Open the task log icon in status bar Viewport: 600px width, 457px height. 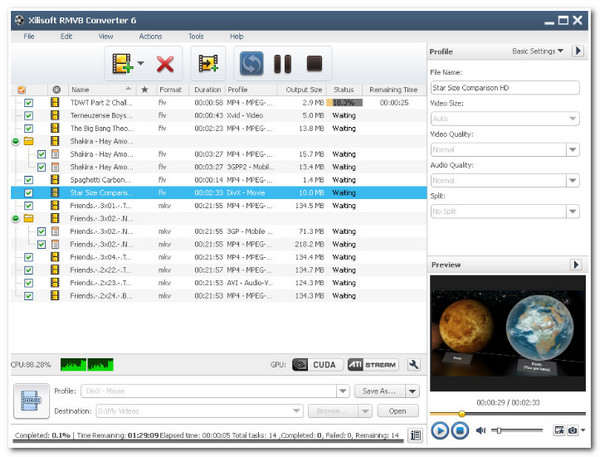[x=415, y=435]
